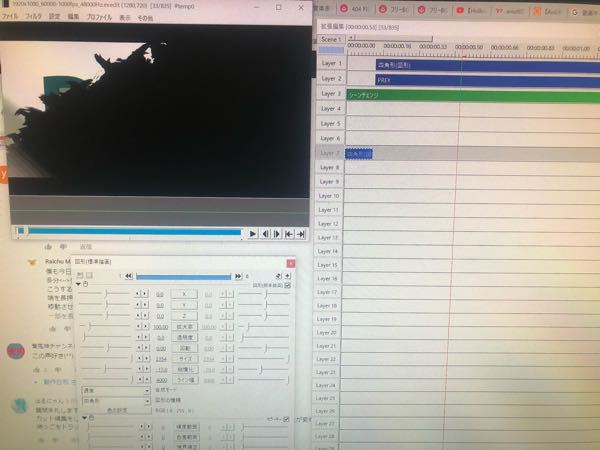Open the 設定 menu
The height and width of the screenshot is (450, 600).
coord(55,18)
